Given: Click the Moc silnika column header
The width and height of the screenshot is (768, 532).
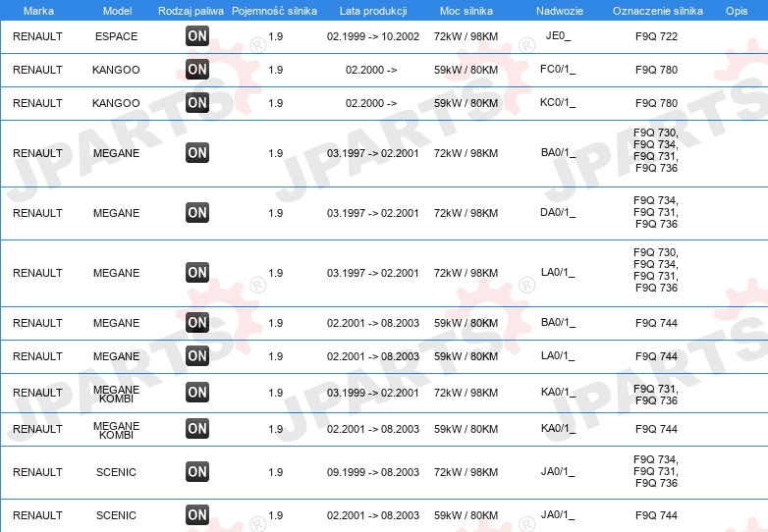Looking at the screenshot, I should coord(466,11).
